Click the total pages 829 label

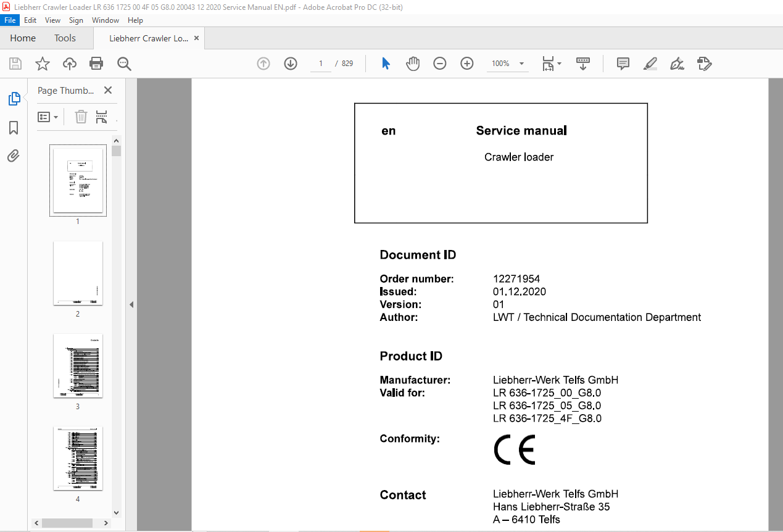tap(347, 64)
